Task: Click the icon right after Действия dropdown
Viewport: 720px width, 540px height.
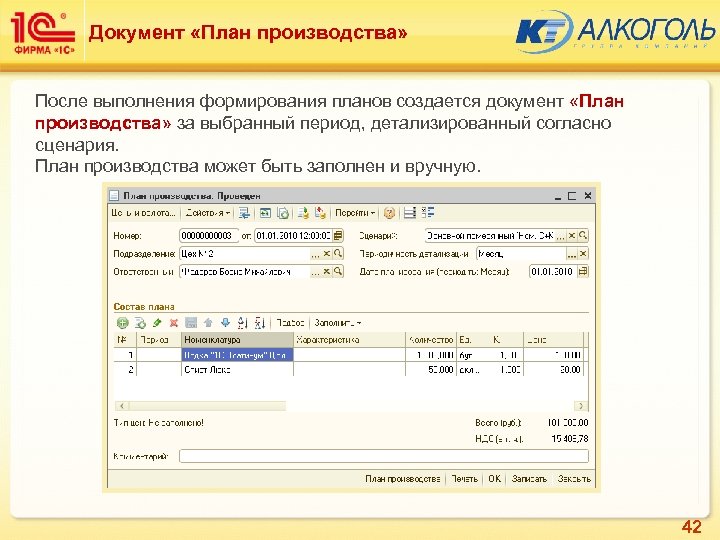Action: [245, 213]
